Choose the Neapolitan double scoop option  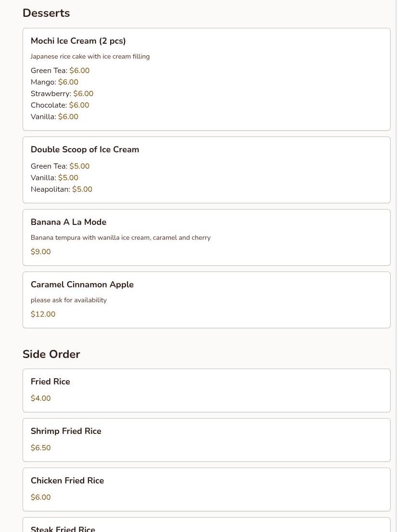61,189
